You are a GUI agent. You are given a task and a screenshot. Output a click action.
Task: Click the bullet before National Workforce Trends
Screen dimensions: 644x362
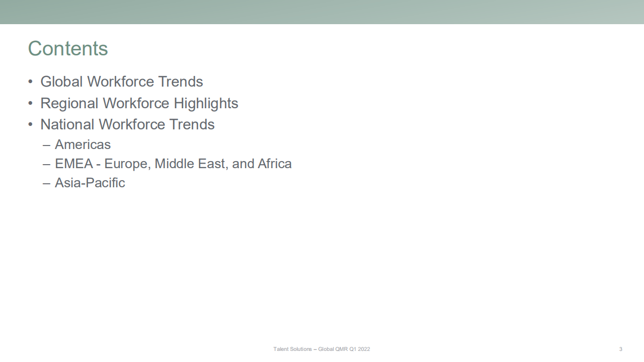pyautogui.click(x=31, y=125)
